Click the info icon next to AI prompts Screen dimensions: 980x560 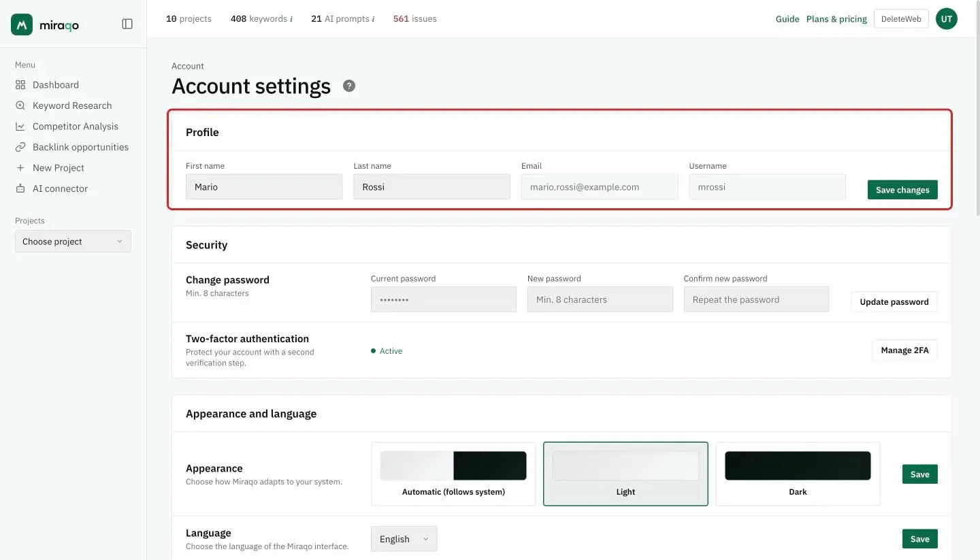coord(373,19)
